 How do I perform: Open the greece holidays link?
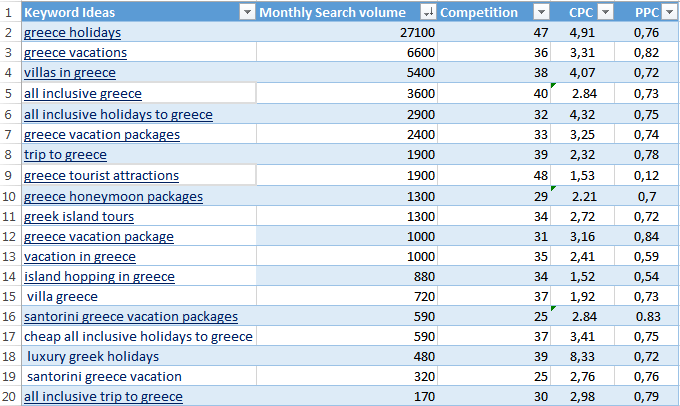[86, 33]
